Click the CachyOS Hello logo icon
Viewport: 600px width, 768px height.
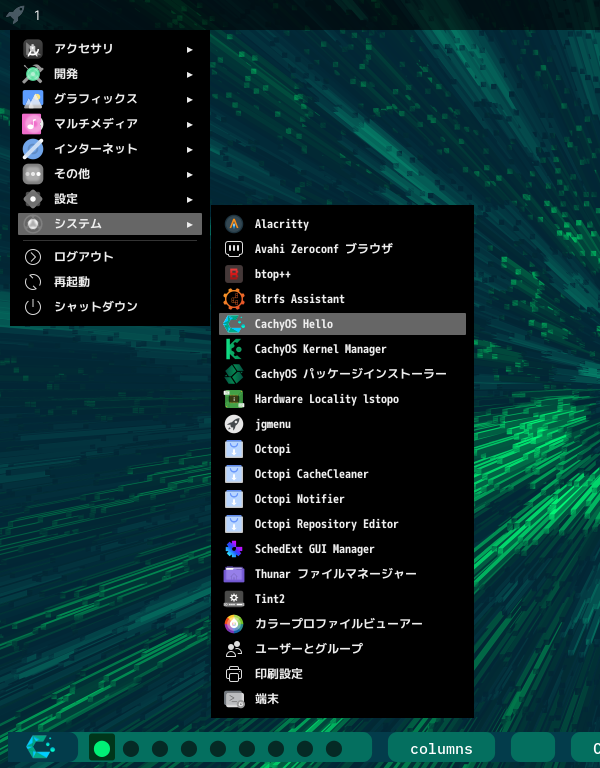(x=234, y=324)
